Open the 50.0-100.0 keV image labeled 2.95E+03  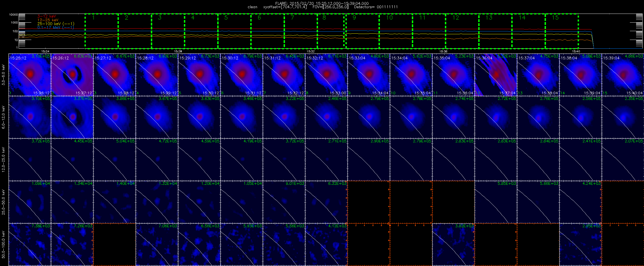[580, 244]
